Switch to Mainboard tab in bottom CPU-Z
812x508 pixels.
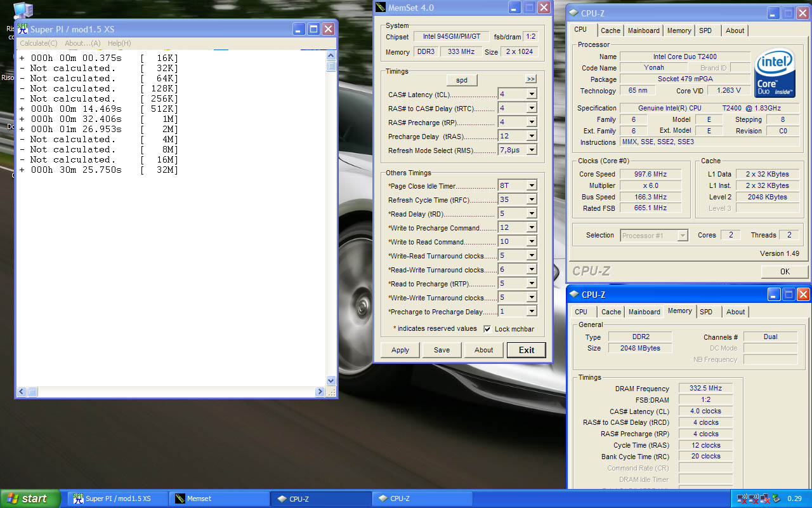click(x=645, y=312)
